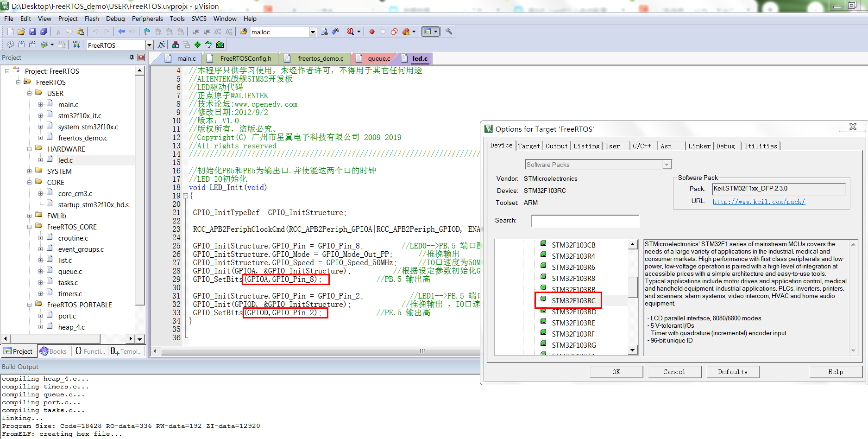The image size is (868, 439).
Task: Select heap_4.c in project tree
Action: click(71, 327)
